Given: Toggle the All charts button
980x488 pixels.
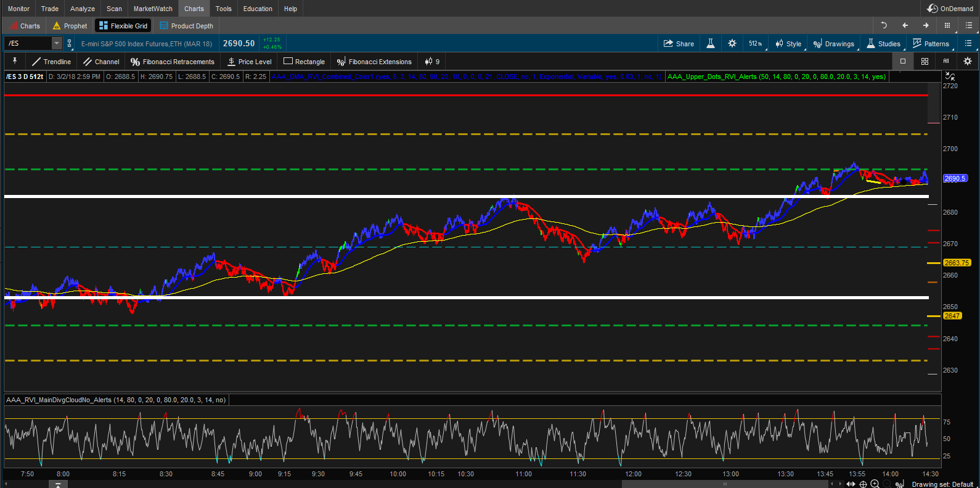Looking at the screenshot, I should [x=946, y=61].
